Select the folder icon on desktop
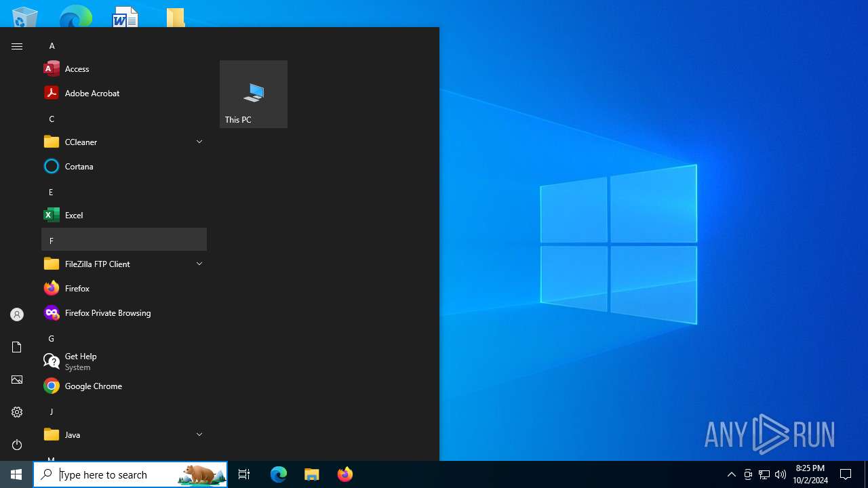Viewport: 868px width, 488px height. coord(176,16)
